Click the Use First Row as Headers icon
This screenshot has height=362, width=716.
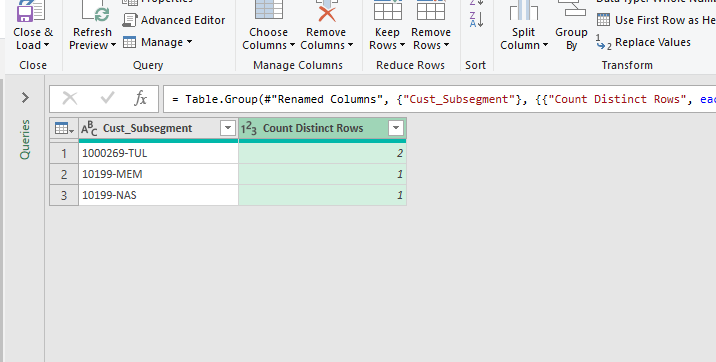(x=603, y=20)
